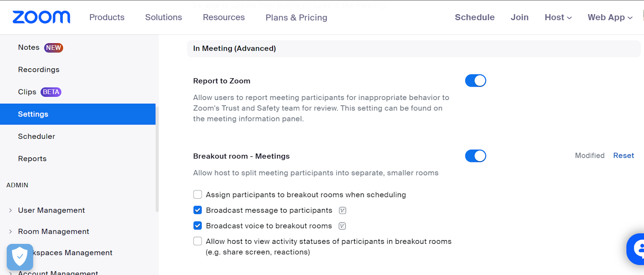Click the version info icon beside Broadcast voice
The image size is (644, 275).
point(342,226)
